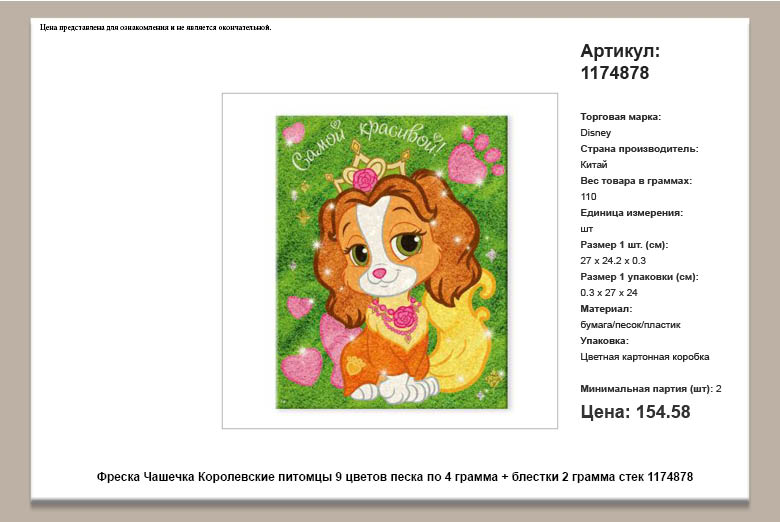
Task: Click the Упаковка: label
Action: [604, 341]
